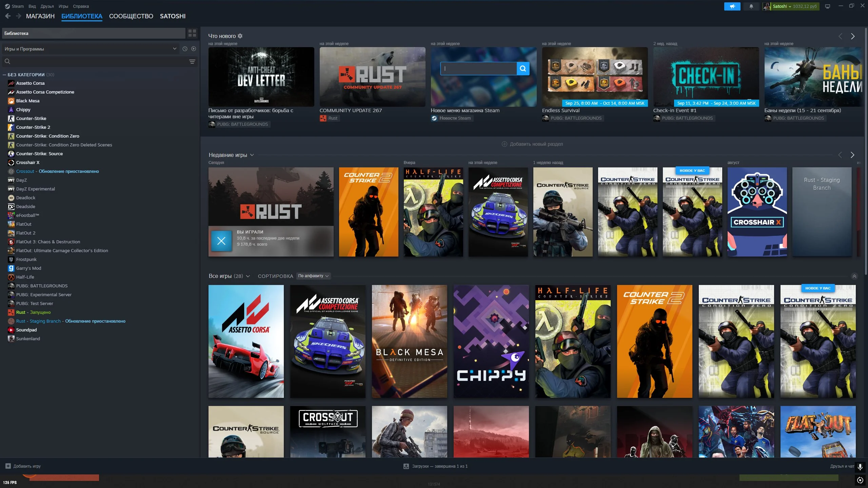This screenshot has height=488, width=868.
Task: Toggle the ready-to-play filter icon
Action: point(194,49)
